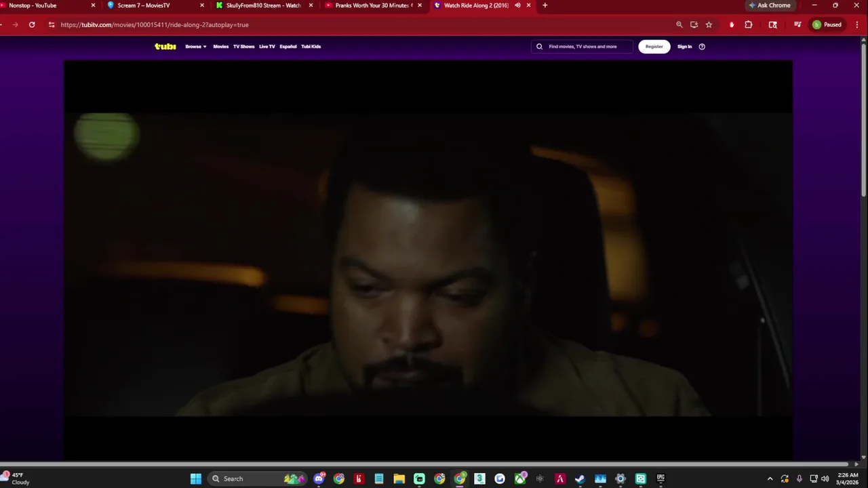This screenshot has width=868, height=488.
Task: Close the Pranks Worth Your 30 Minutes tab
Action: (x=420, y=5)
